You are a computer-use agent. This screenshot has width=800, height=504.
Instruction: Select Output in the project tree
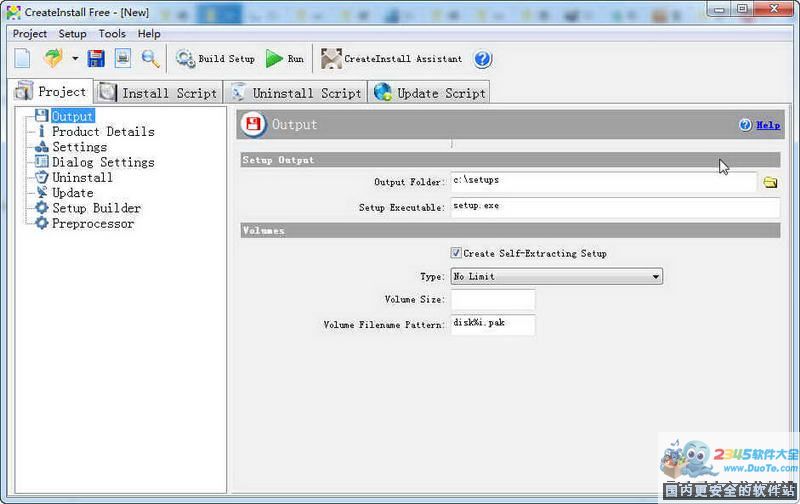tap(72, 116)
